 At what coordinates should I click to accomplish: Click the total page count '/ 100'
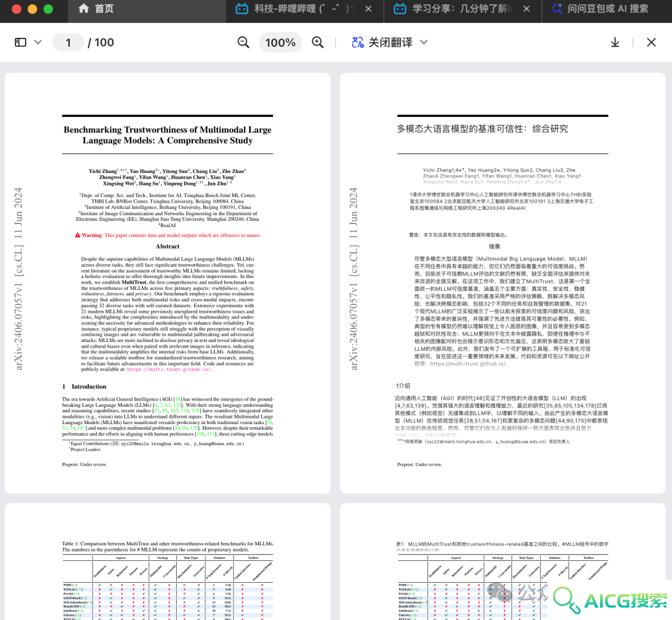(x=101, y=42)
